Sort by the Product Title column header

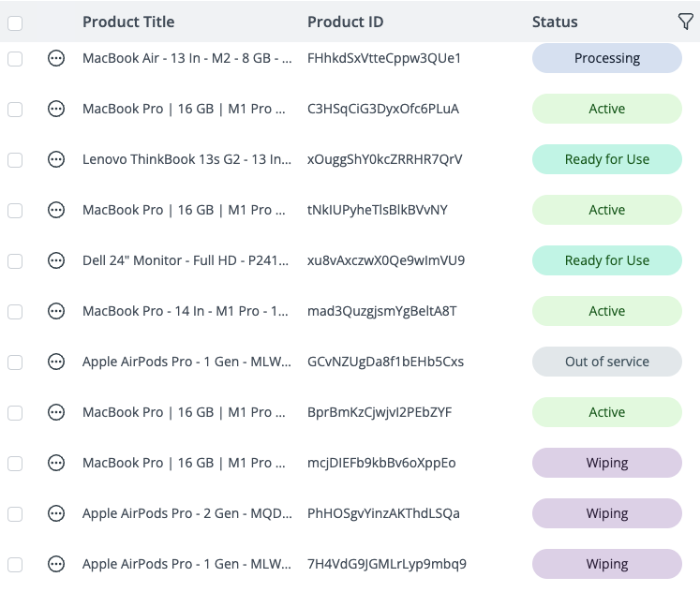(x=128, y=22)
